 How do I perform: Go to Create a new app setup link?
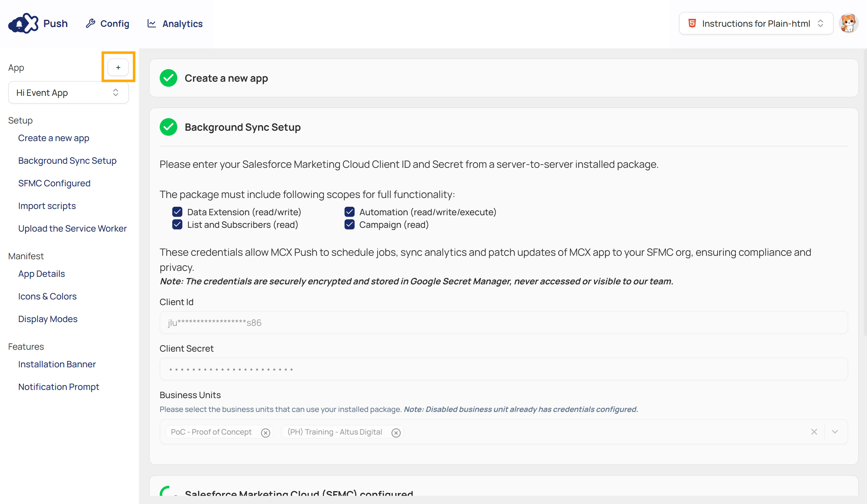[54, 138]
